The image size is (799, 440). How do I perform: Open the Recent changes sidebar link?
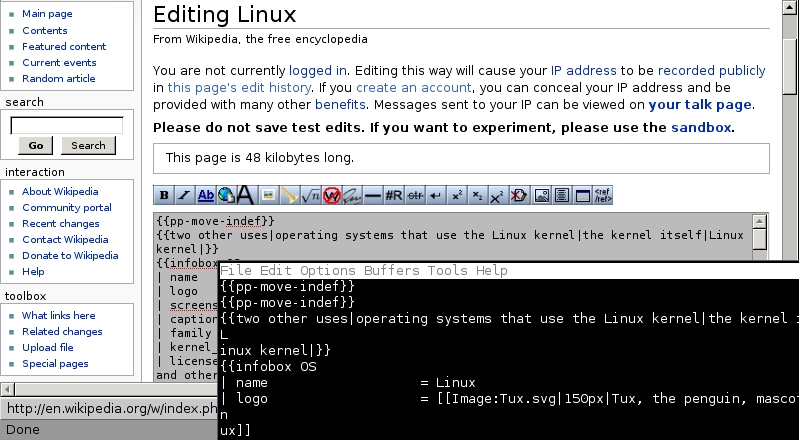(60, 224)
